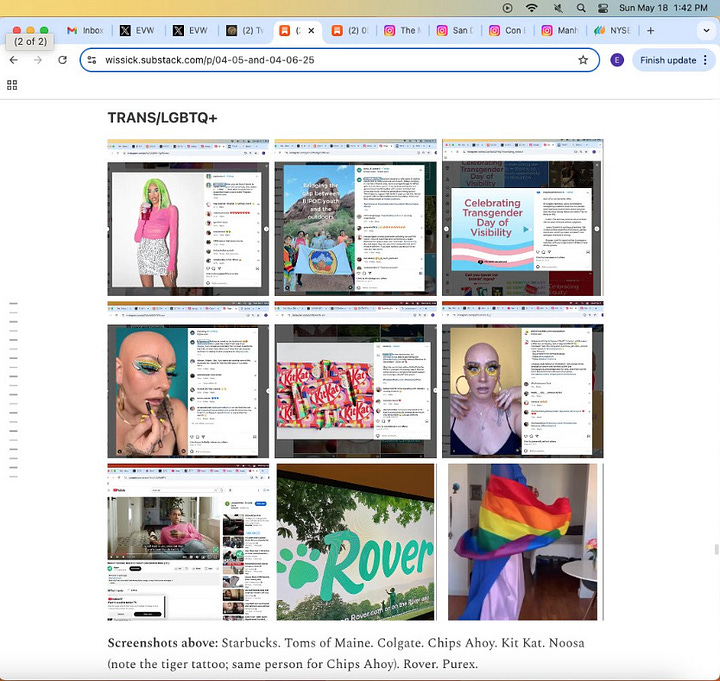Image resolution: width=720 pixels, height=681 pixels.
Task: Open the date and time in menu bar
Action: coord(663,8)
